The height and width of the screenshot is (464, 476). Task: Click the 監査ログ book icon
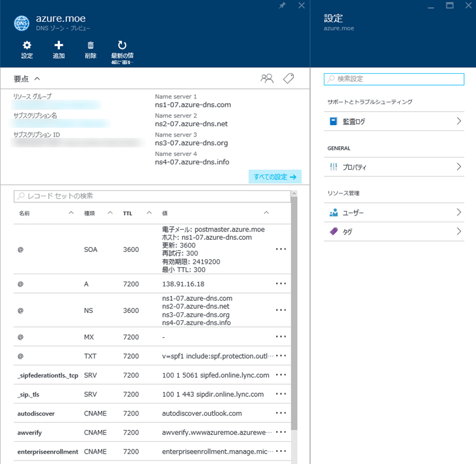coord(333,121)
